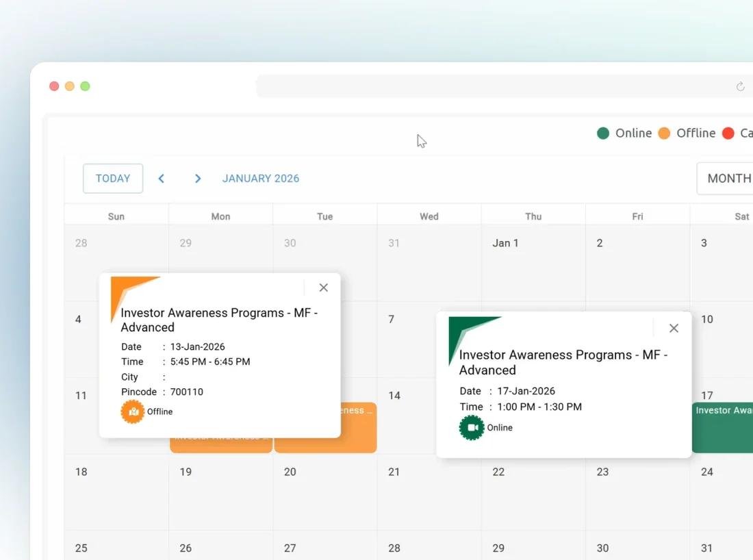Click the 700110 pincode value
753x560 pixels.
(187, 392)
